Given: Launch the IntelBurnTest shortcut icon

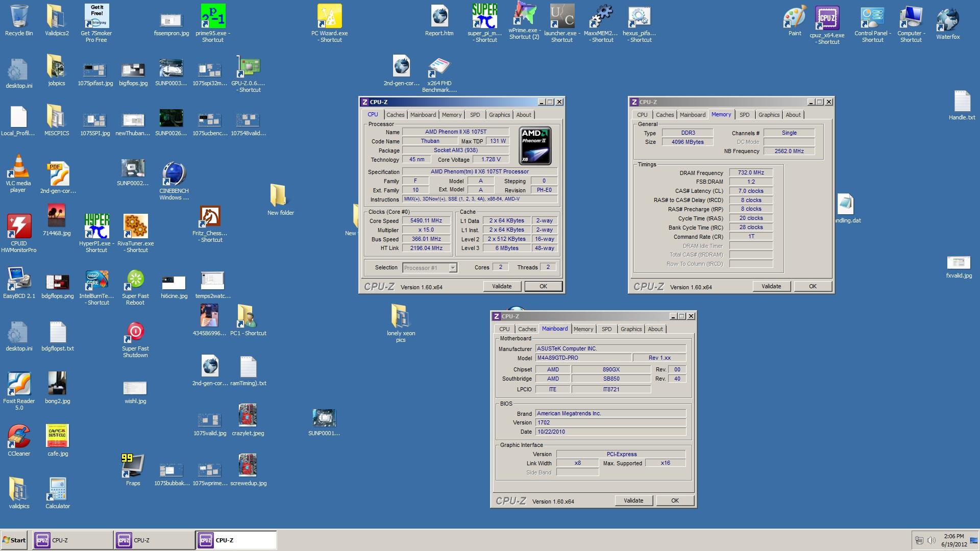Looking at the screenshot, I should (x=96, y=288).
